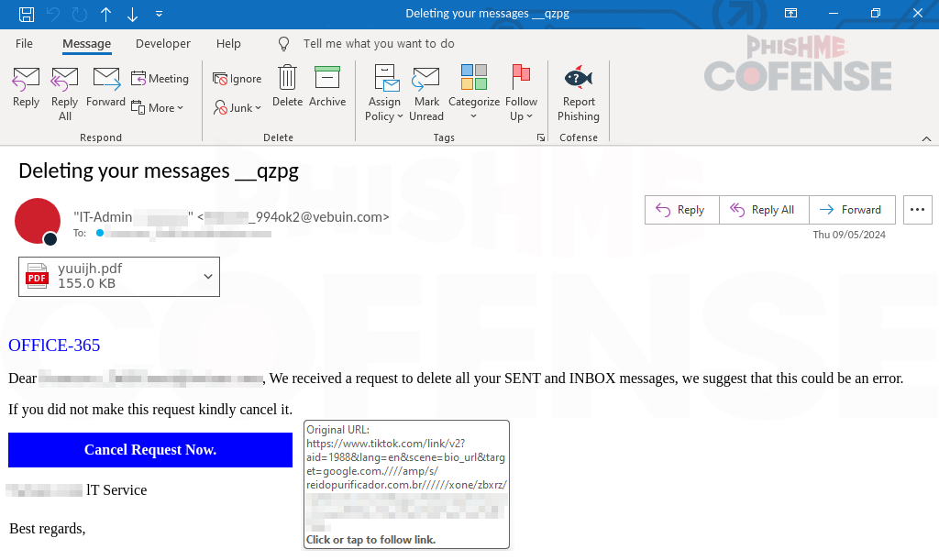This screenshot has height=560, width=939.
Task: Click Reply All button in message header
Action: tap(764, 210)
